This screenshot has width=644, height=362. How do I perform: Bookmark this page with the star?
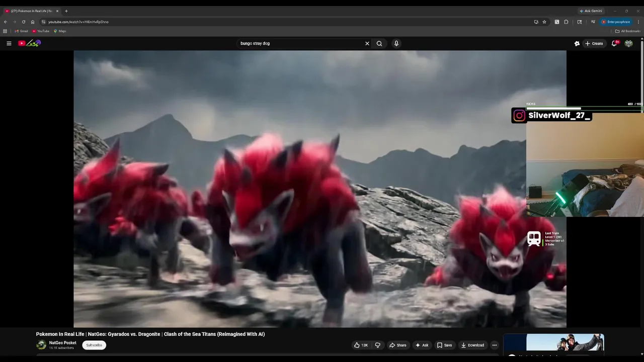[544, 22]
